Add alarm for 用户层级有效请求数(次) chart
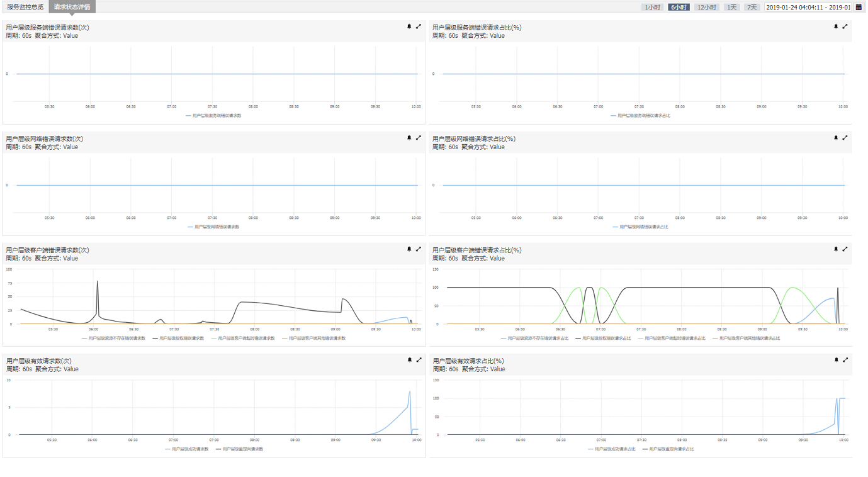 pyautogui.click(x=410, y=360)
